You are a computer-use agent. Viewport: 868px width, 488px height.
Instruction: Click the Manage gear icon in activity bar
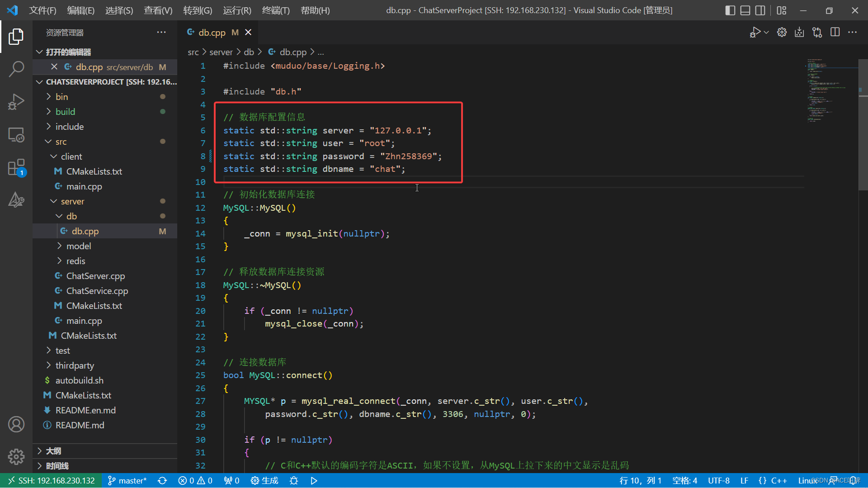click(x=16, y=456)
